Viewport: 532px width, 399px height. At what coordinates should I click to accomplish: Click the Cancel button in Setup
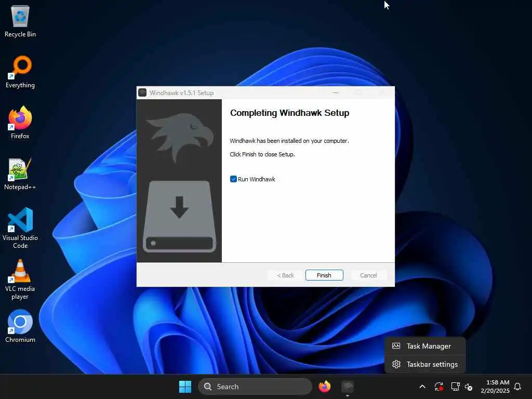[x=368, y=275]
